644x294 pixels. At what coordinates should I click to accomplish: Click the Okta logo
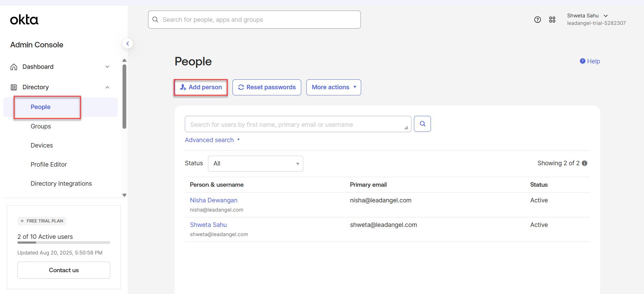point(24,20)
